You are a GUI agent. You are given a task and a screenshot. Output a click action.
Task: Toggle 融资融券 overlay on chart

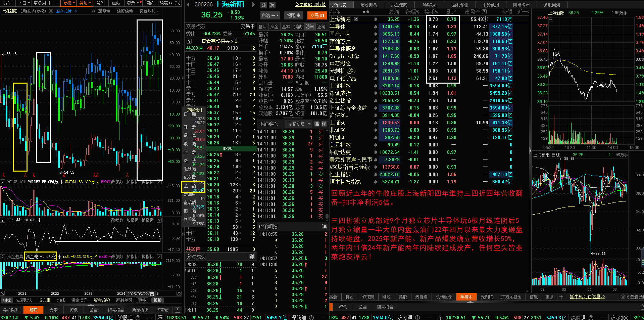125,11
